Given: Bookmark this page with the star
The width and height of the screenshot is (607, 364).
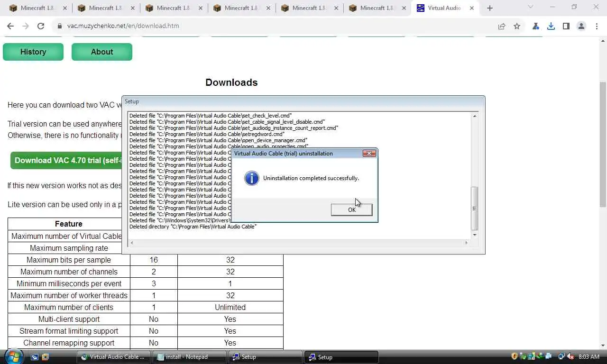Looking at the screenshot, I should [x=517, y=26].
